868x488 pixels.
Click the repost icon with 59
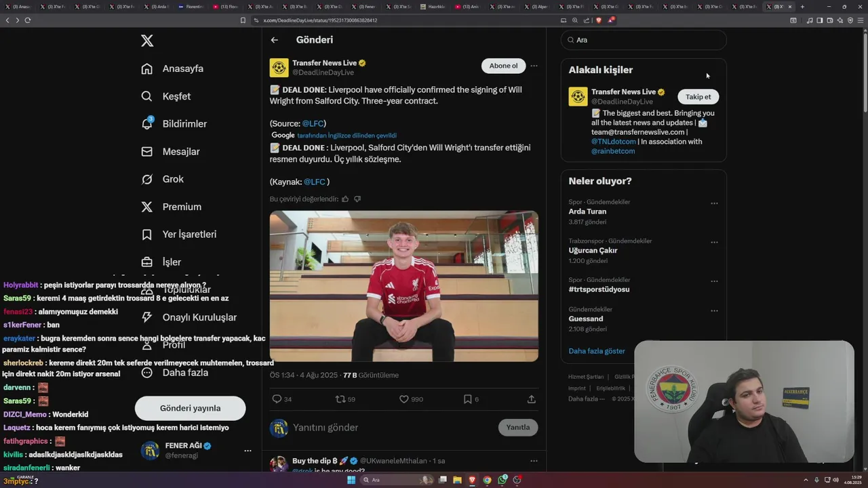coord(340,399)
